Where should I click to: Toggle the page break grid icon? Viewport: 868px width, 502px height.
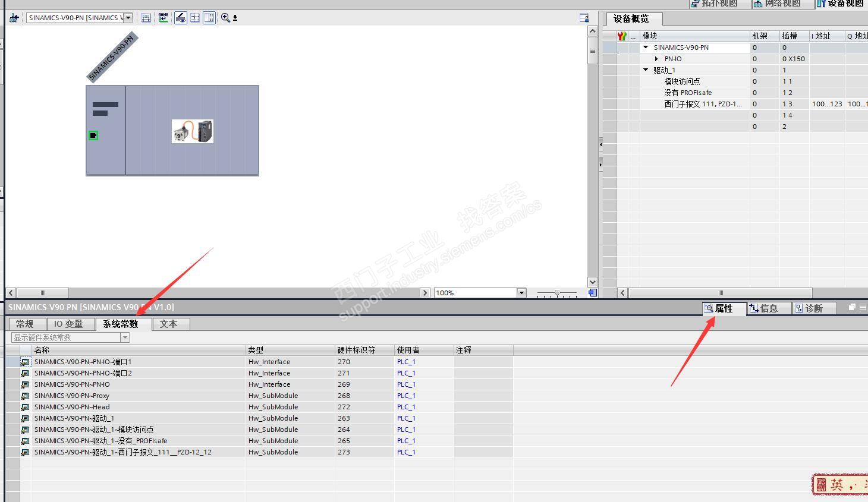pyautogui.click(x=194, y=18)
